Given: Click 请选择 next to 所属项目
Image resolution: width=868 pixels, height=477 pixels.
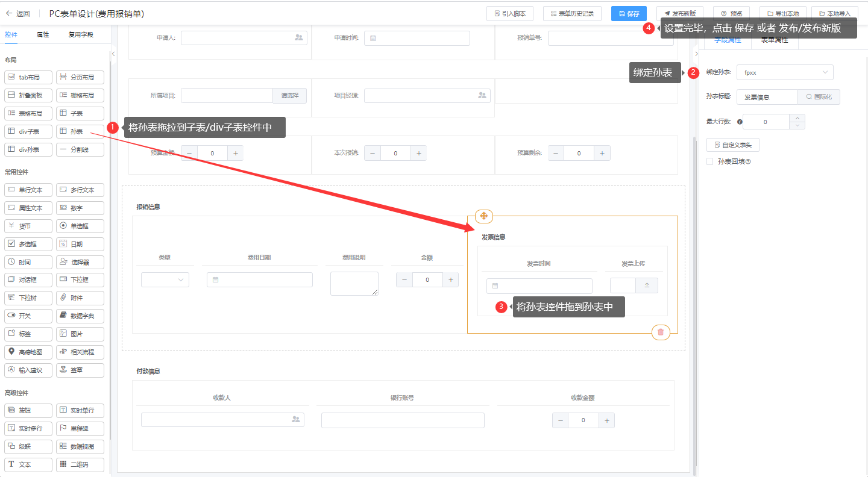Looking at the screenshot, I should pos(290,95).
